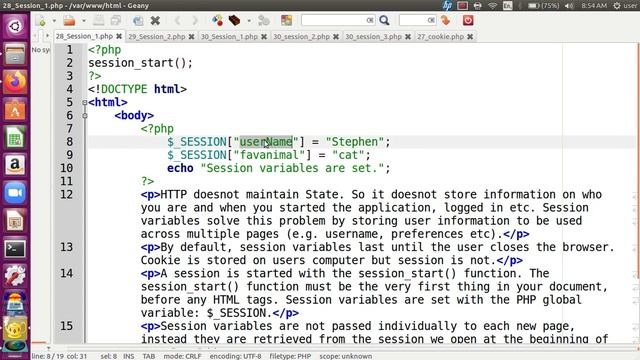
Task: Navigate back one location in toolbar
Action: [x=178, y=20]
